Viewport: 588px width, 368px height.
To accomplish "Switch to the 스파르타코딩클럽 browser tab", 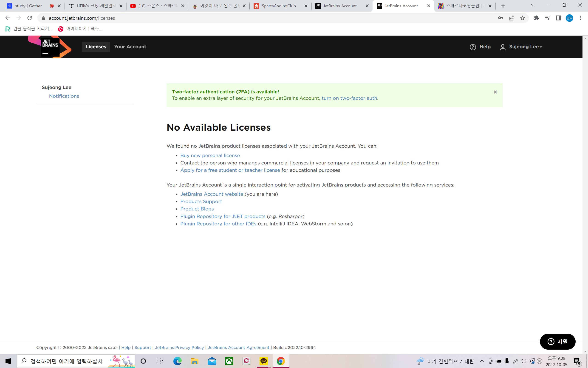I will coord(465,6).
